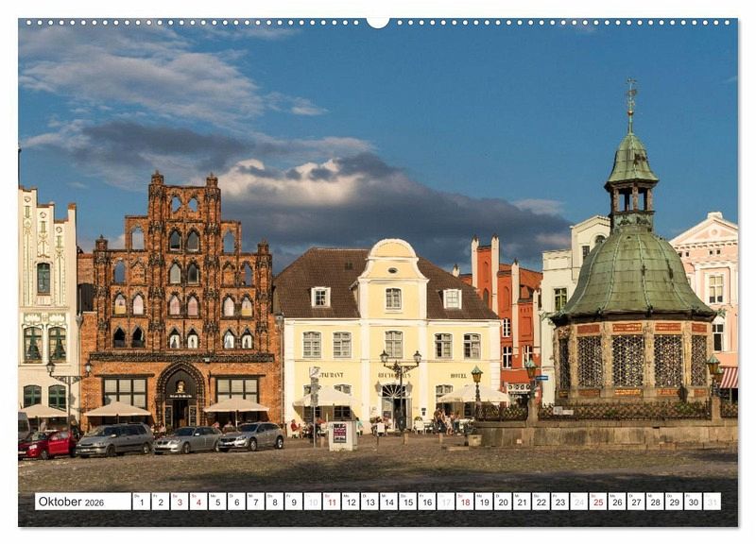
Task: Click the faded day 17 cell
Action: 446,502
